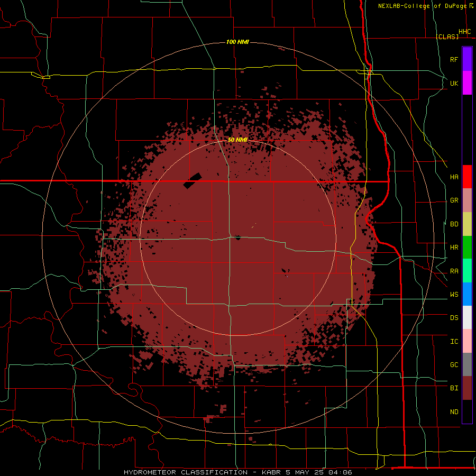
Task: Click the yellow BD legend swatch
Action: pos(467,224)
